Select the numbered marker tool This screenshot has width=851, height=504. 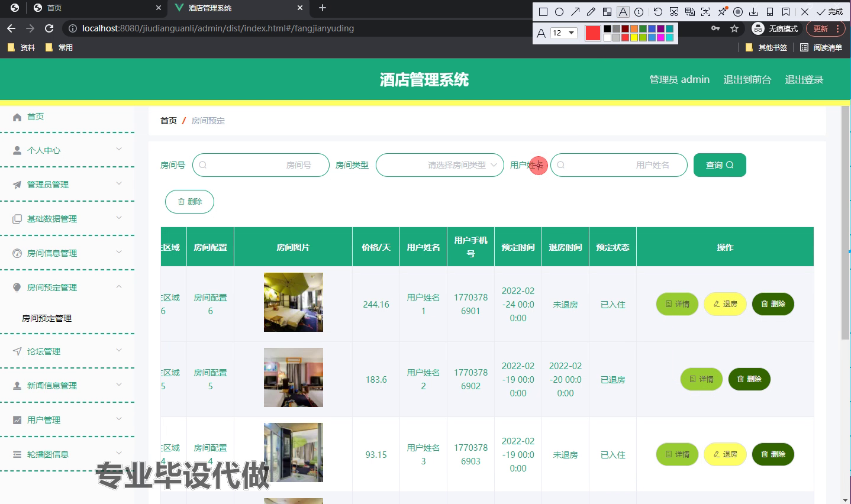click(639, 12)
